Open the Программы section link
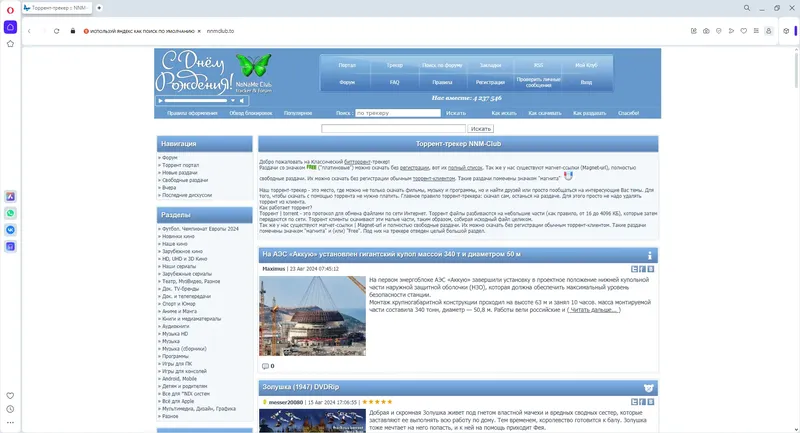 pyautogui.click(x=175, y=356)
